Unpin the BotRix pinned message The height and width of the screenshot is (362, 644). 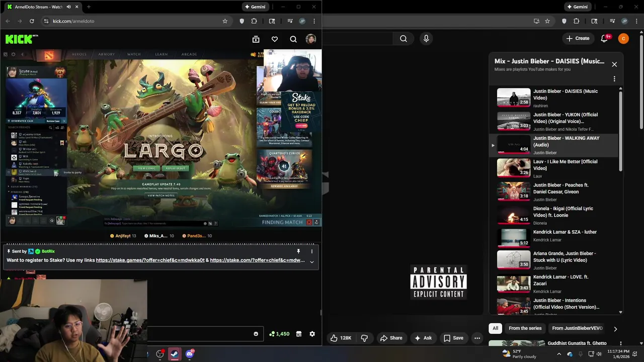coord(298,251)
